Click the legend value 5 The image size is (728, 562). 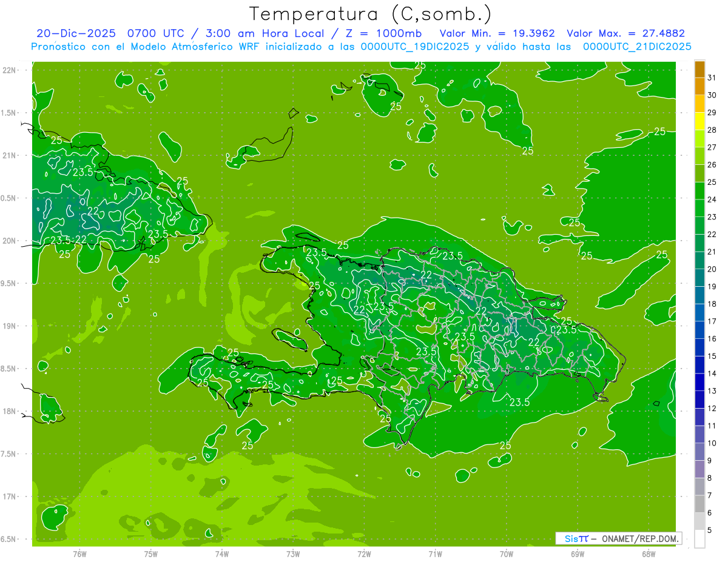pos(710,530)
